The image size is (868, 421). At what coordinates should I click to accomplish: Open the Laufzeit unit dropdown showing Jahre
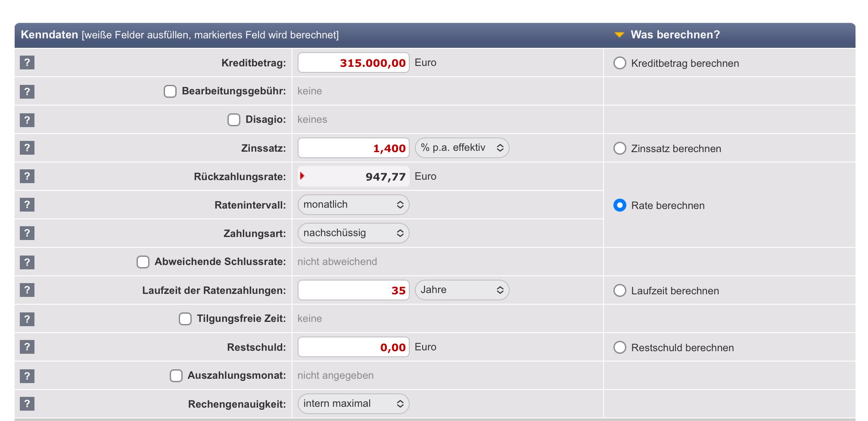coord(462,290)
